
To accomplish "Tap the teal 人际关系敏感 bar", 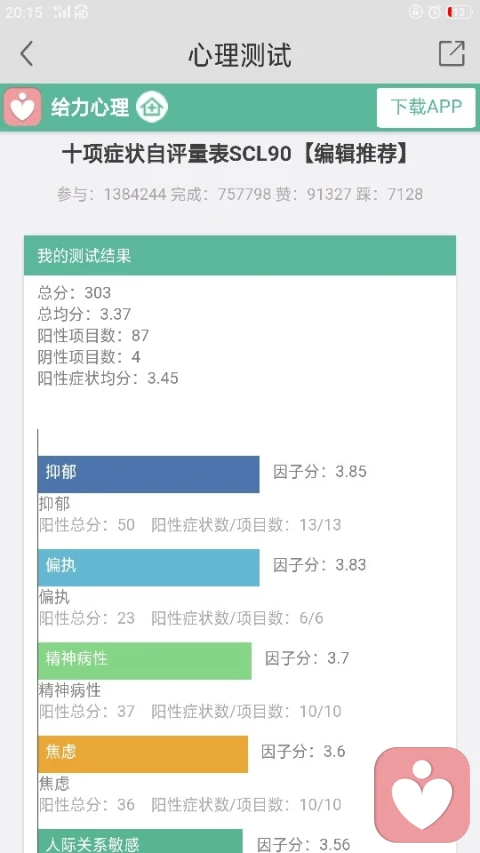I will pyautogui.click(x=140, y=841).
